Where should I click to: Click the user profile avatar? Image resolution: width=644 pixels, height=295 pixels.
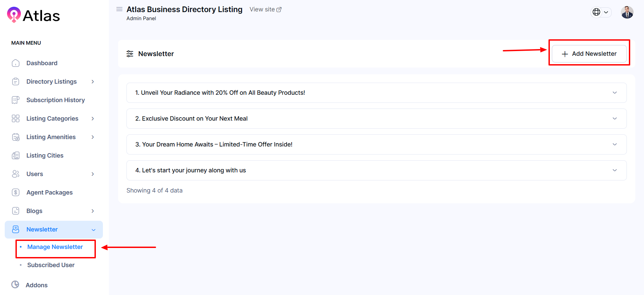click(627, 12)
